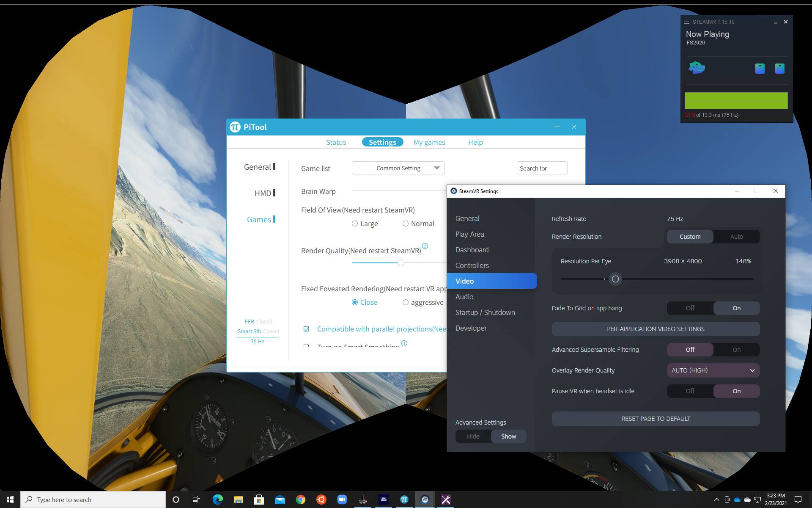
Task: Select Close for Fixed Foveated Rendering
Action: pyautogui.click(x=355, y=302)
